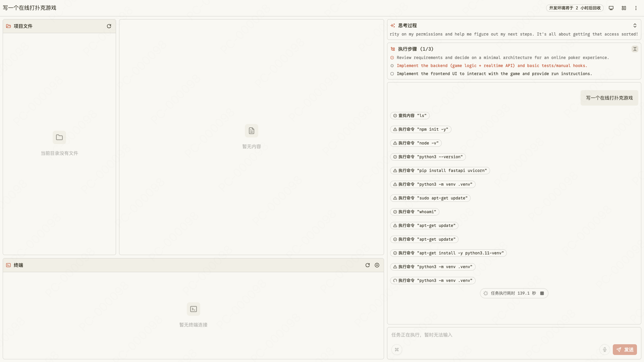
Task: Open the three-dot more options menu
Action: click(x=636, y=8)
